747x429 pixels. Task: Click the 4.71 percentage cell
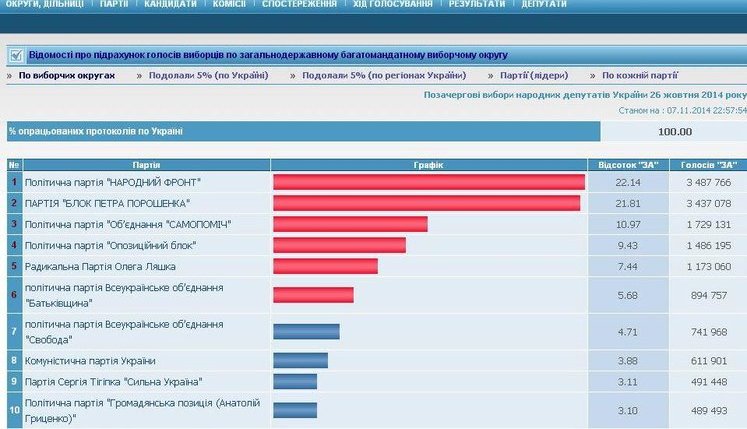coord(628,332)
